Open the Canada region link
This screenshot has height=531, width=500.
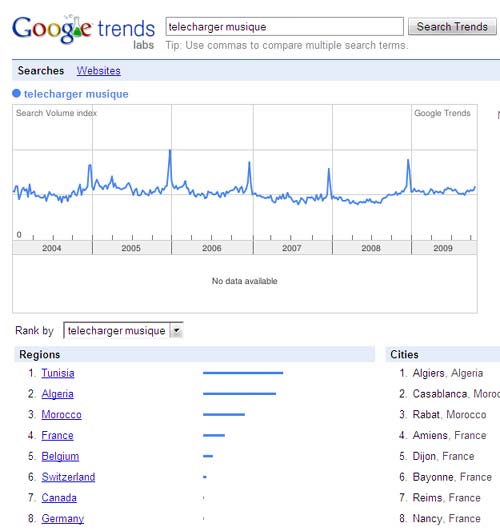[59, 497]
